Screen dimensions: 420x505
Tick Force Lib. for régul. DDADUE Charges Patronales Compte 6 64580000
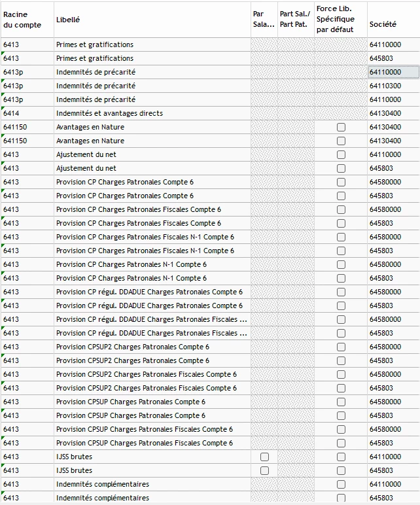(341, 292)
